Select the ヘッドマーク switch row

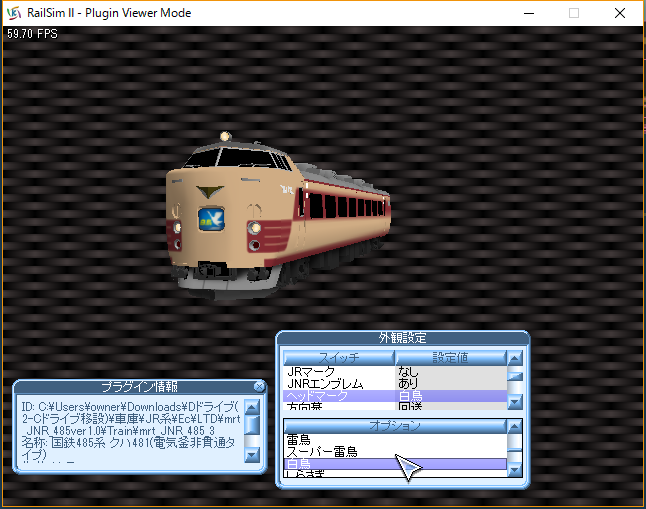coord(395,396)
